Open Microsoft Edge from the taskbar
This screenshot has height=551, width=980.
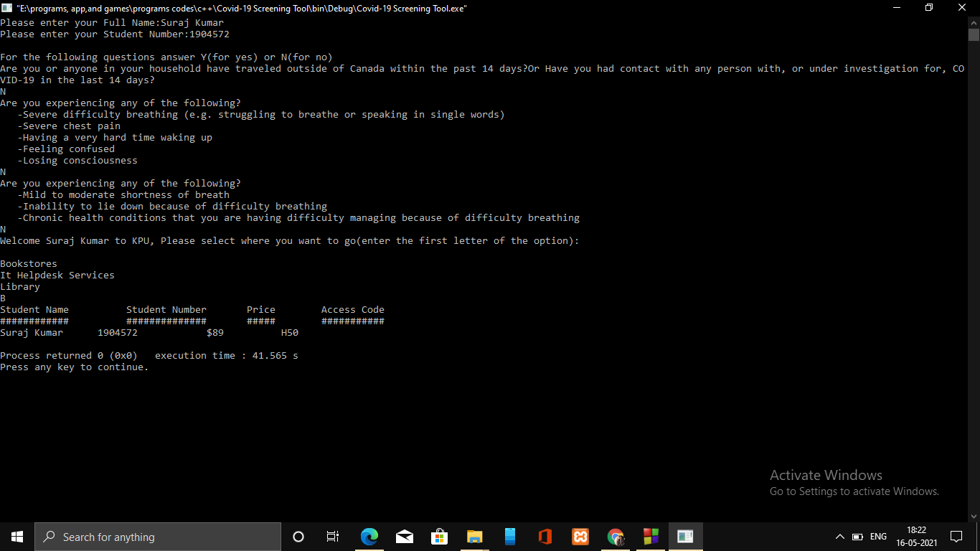[369, 536]
